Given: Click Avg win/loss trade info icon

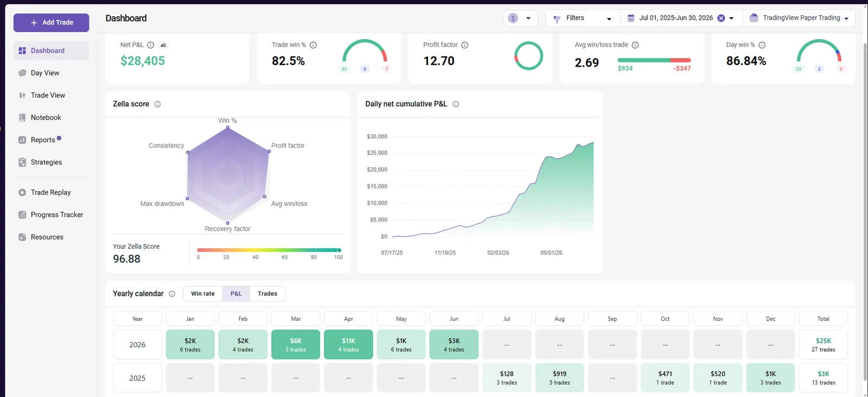Looking at the screenshot, I should pyautogui.click(x=635, y=45).
